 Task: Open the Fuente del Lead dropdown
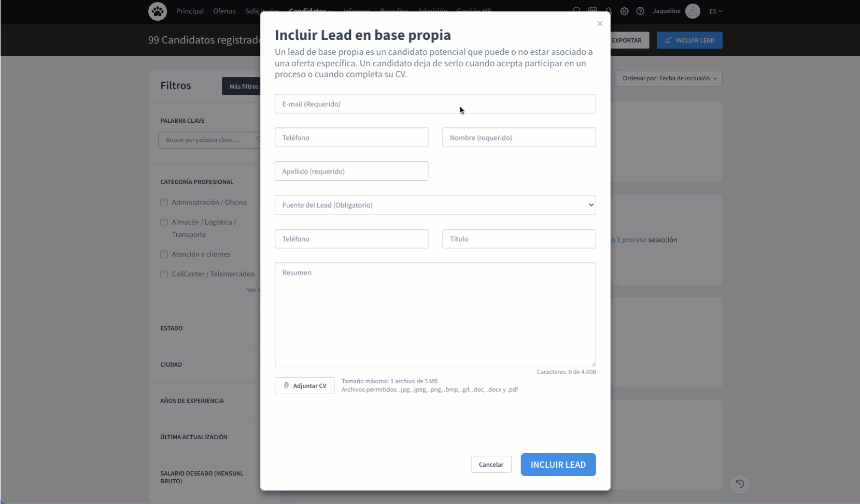click(x=435, y=205)
